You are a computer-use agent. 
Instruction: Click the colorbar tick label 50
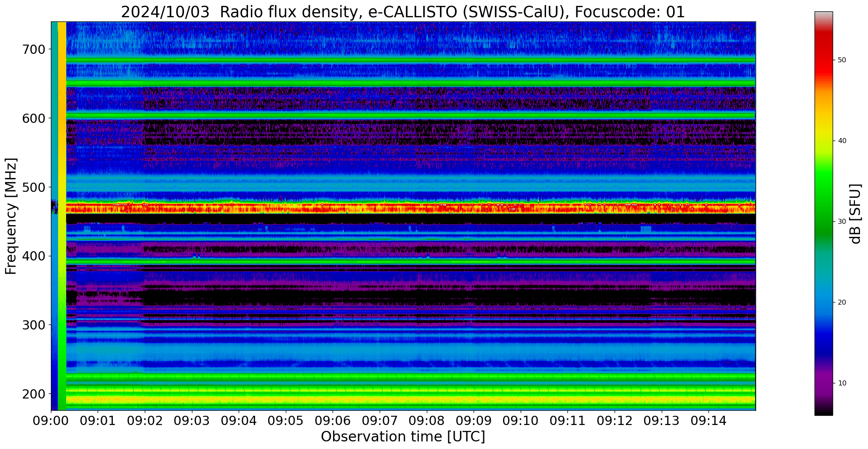pyautogui.click(x=842, y=60)
